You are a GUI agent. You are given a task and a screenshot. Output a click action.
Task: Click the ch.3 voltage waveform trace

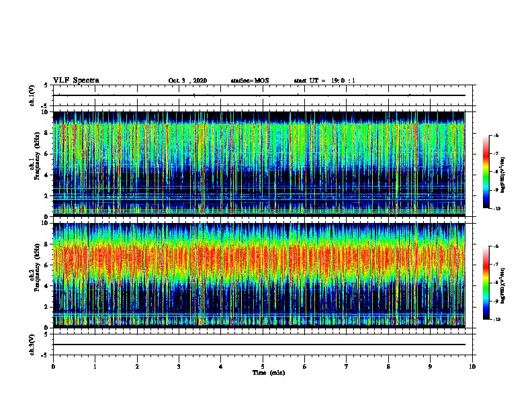(259, 345)
